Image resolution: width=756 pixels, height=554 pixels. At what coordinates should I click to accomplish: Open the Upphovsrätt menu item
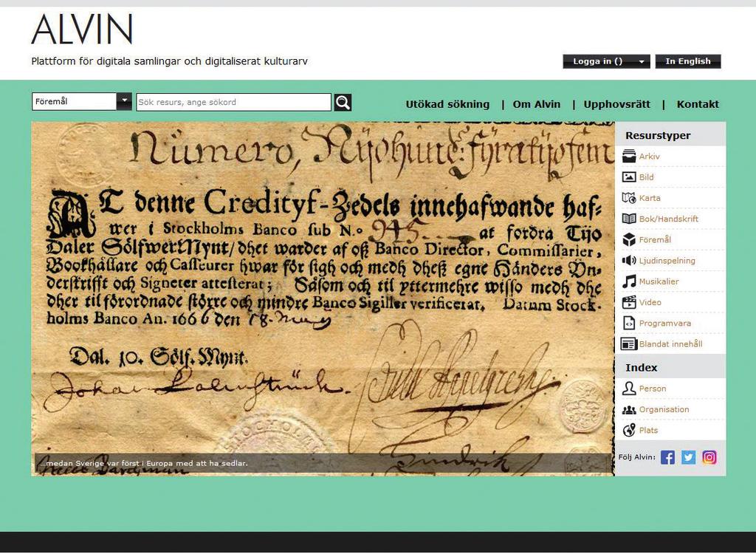point(616,104)
